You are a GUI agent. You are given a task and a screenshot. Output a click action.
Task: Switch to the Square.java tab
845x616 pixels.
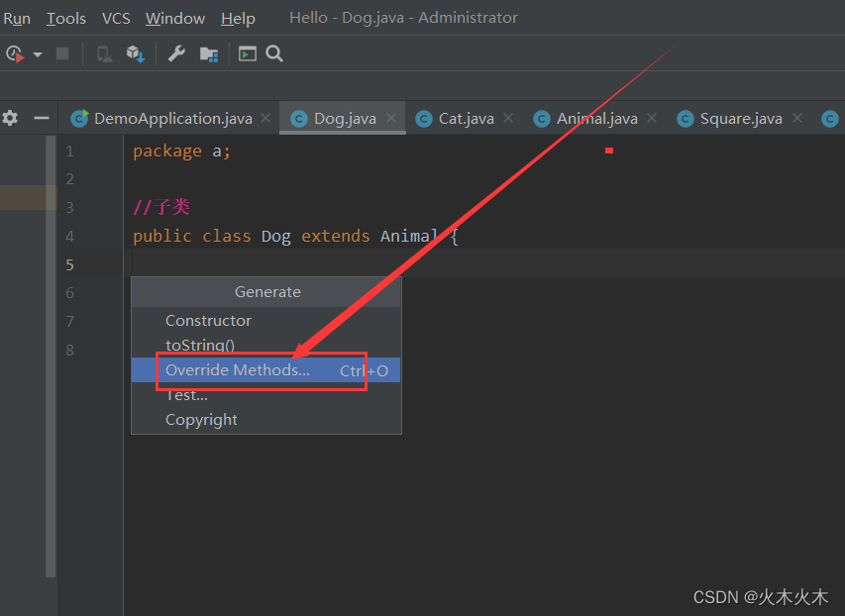click(x=741, y=118)
